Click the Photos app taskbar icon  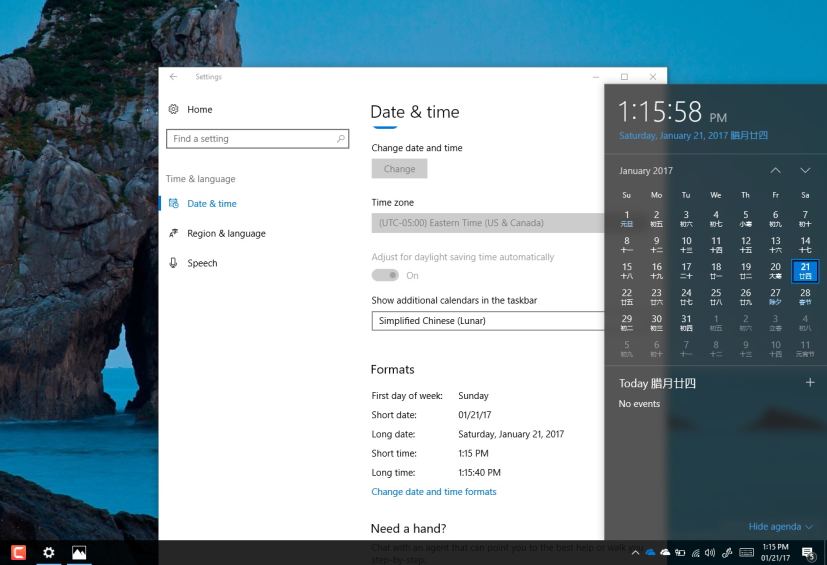tap(78, 552)
